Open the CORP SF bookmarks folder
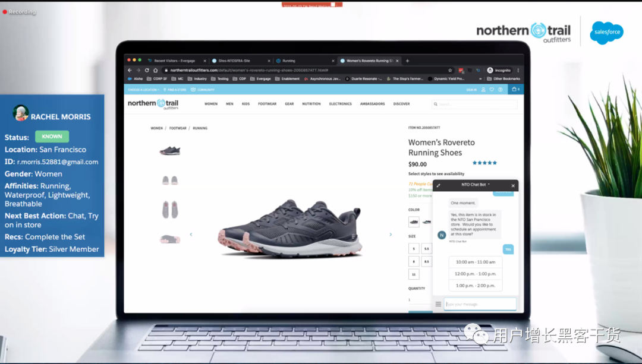The image size is (642, 364). (x=157, y=79)
